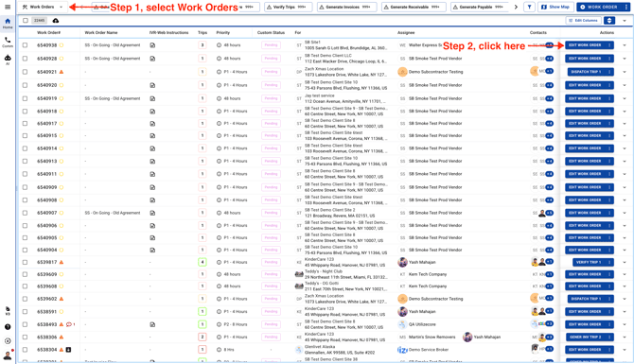Expand the row for work order 6538591
Viewport: 634px width, 364px height.
point(625,311)
